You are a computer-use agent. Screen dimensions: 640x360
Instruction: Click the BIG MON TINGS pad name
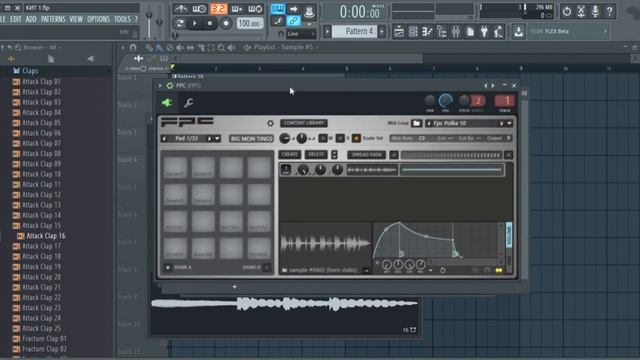(251, 139)
